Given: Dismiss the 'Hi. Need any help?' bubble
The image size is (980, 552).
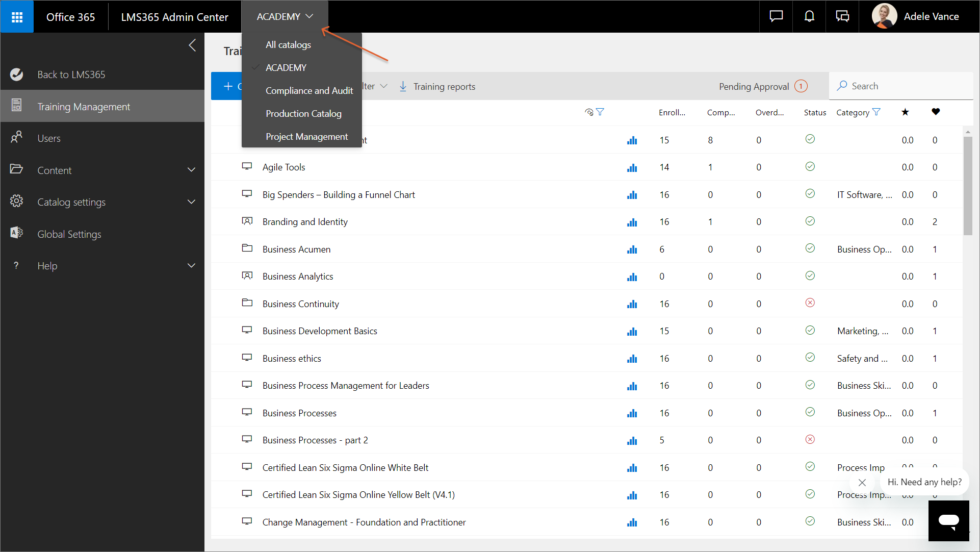Looking at the screenshot, I should pyautogui.click(x=862, y=483).
